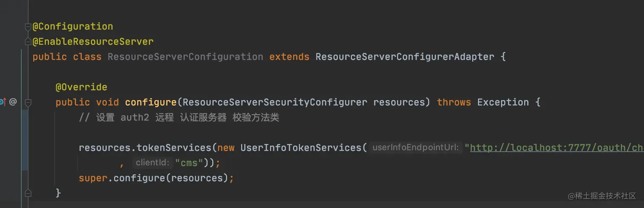Collapse the @Configuration annotation fold marker
This screenshot has height=208, width=644.
coord(28,26)
